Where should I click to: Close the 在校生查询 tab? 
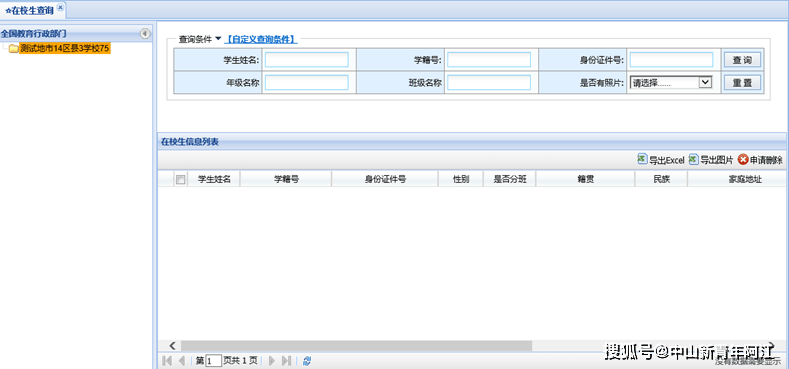[x=60, y=7]
